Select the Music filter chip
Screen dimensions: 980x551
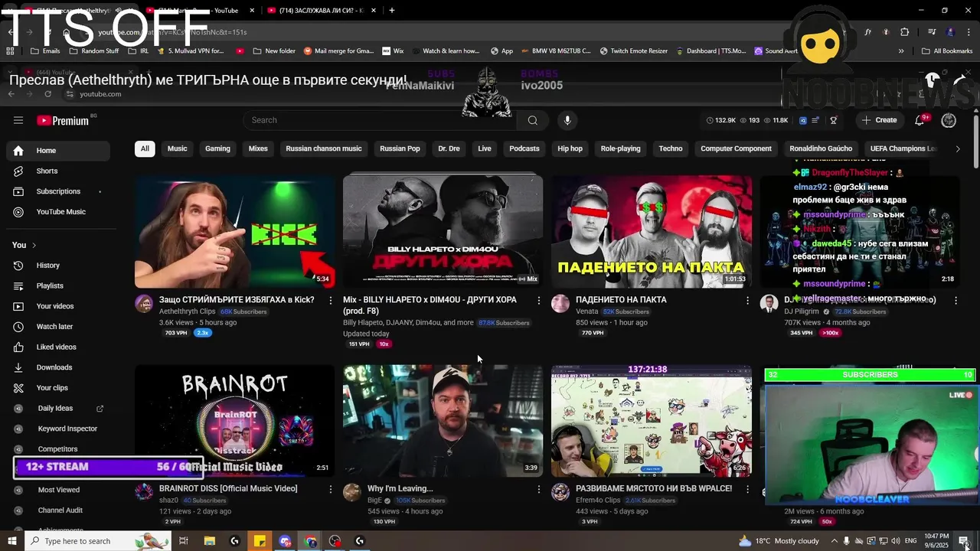pyautogui.click(x=177, y=148)
